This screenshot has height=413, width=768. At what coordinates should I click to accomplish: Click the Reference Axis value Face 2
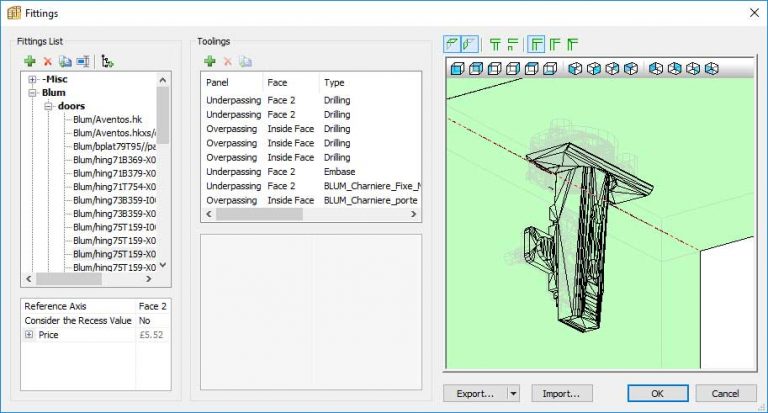click(x=152, y=306)
